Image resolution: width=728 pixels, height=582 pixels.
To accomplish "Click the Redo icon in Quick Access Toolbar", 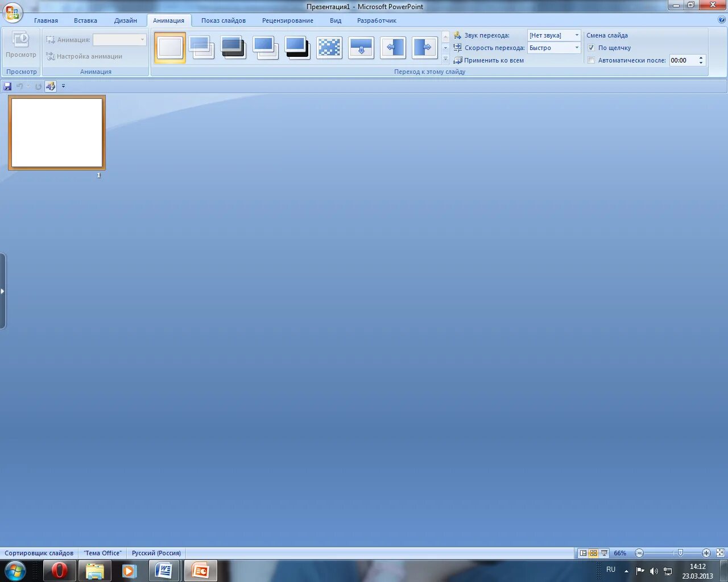I will tap(38, 86).
